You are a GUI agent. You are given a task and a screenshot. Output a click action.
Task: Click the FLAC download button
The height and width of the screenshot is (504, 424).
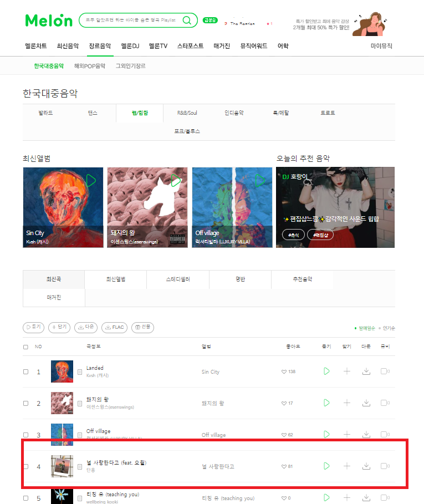click(114, 327)
